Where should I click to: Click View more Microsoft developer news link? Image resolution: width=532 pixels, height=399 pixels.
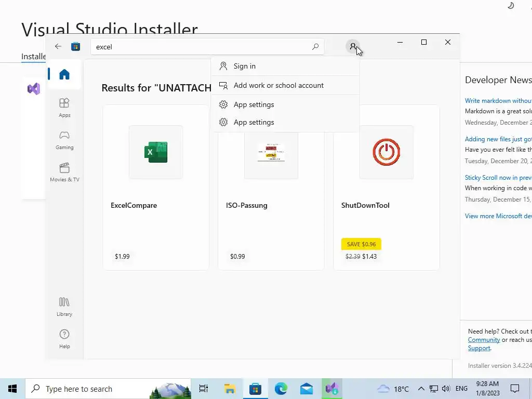point(498,216)
